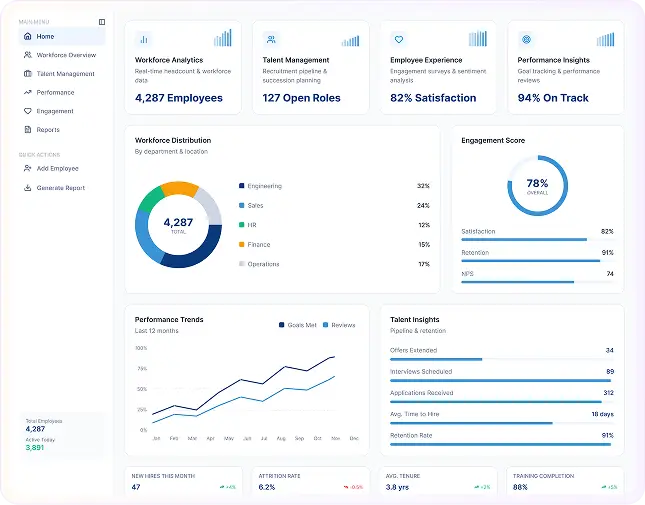Go to Talent Management in the sidebar
Viewport: 645px width, 505px height.
62,74
